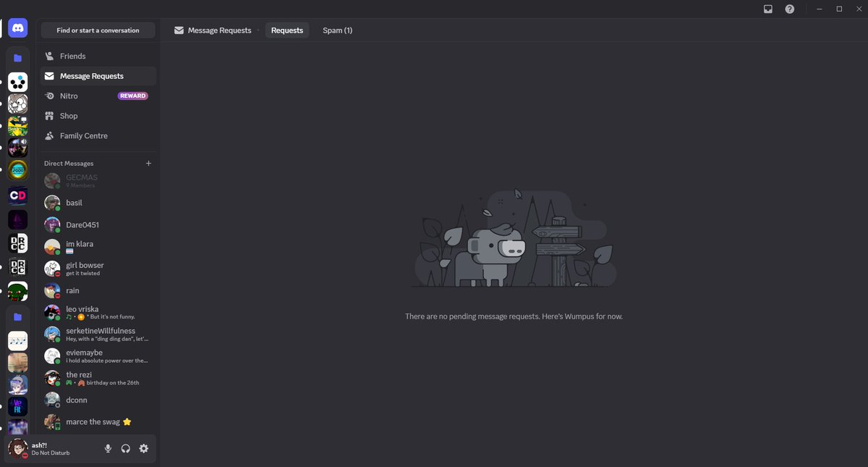868x467 pixels.
Task: Click girl bowser's cat avatar
Action: point(52,269)
